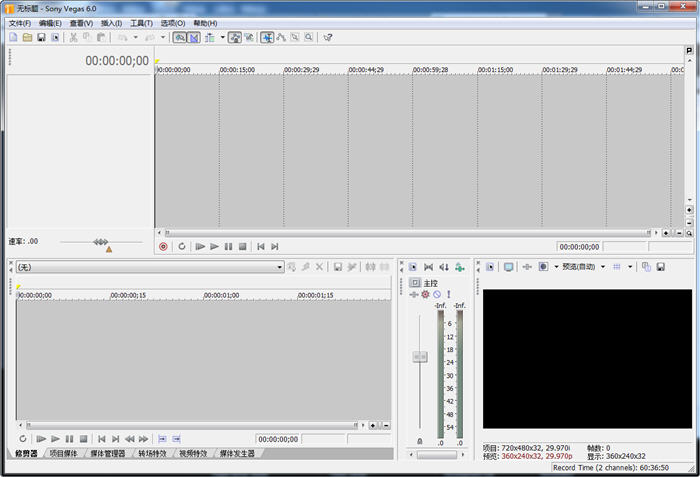Open preview on external monitor icon

(x=508, y=267)
